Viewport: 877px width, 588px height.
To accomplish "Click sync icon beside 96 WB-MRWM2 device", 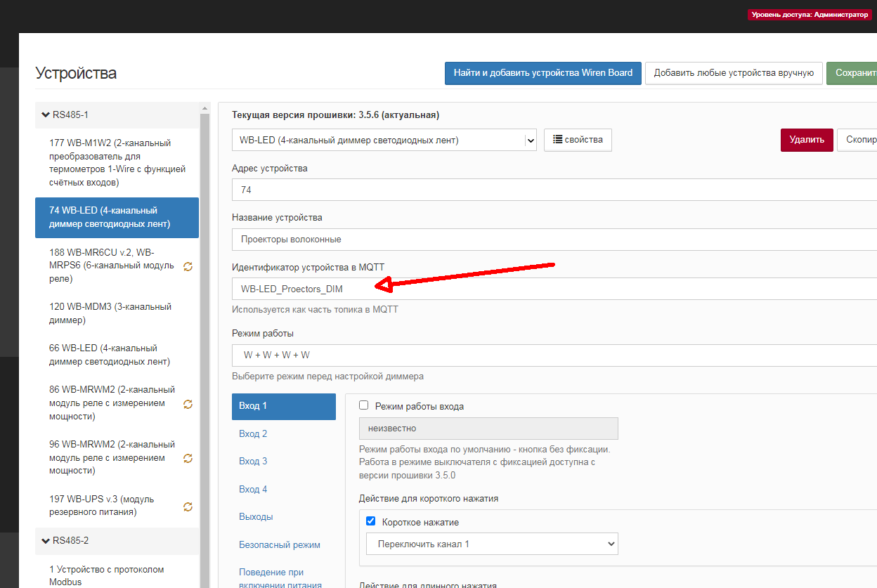I will click(x=188, y=459).
